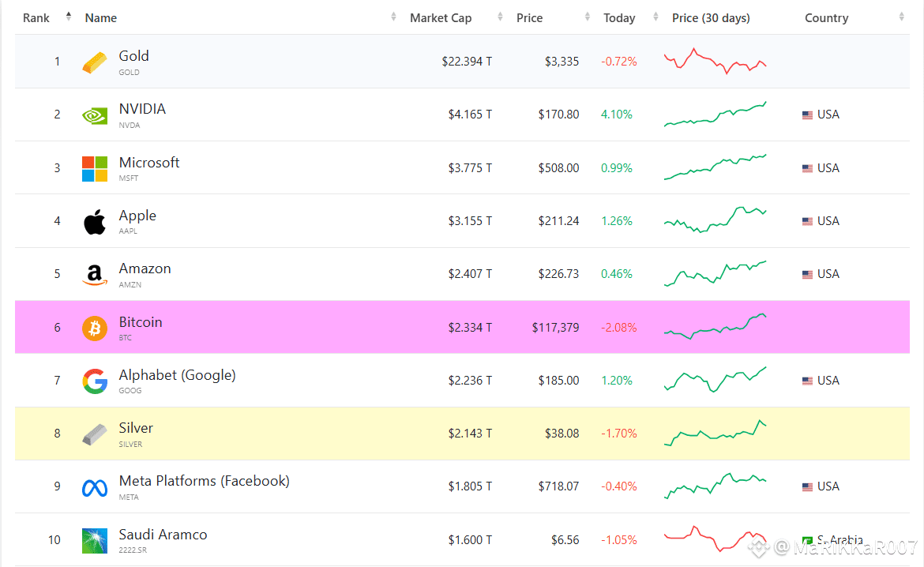Sort table by Name arrows

(x=393, y=17)
